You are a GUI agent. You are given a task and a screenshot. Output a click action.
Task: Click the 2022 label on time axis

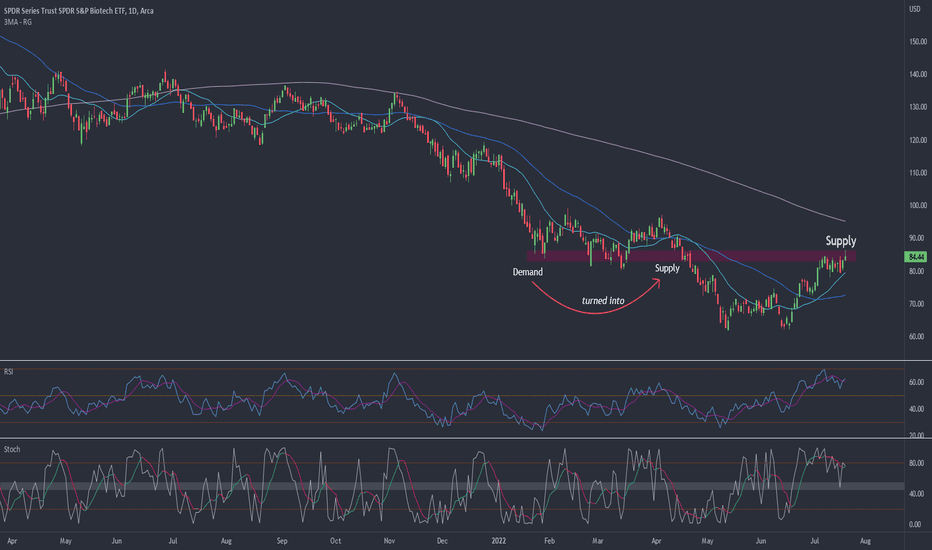point(499,541)
